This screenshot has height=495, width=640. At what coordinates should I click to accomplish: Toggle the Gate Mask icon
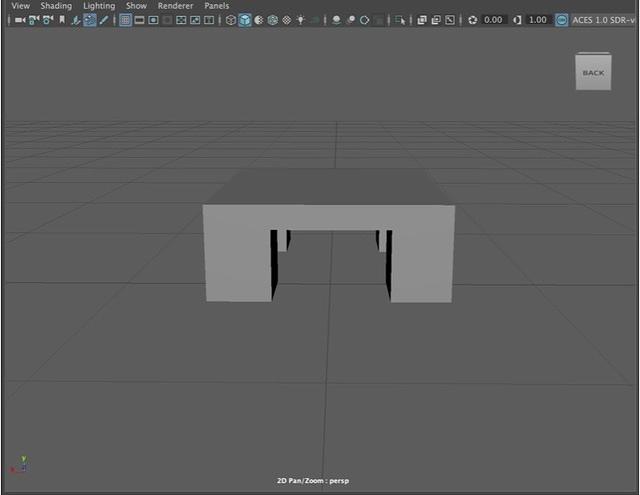point(167,20)
